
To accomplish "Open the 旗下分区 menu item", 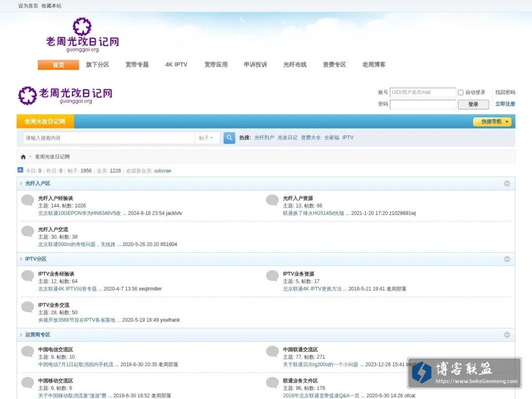I will coord(98,65).
